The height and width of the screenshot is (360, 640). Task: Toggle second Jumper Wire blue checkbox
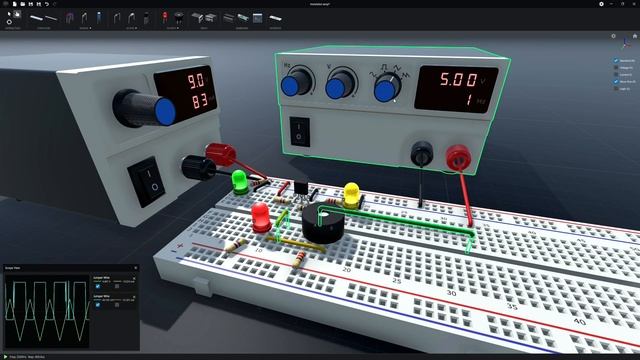pos(98,305)
